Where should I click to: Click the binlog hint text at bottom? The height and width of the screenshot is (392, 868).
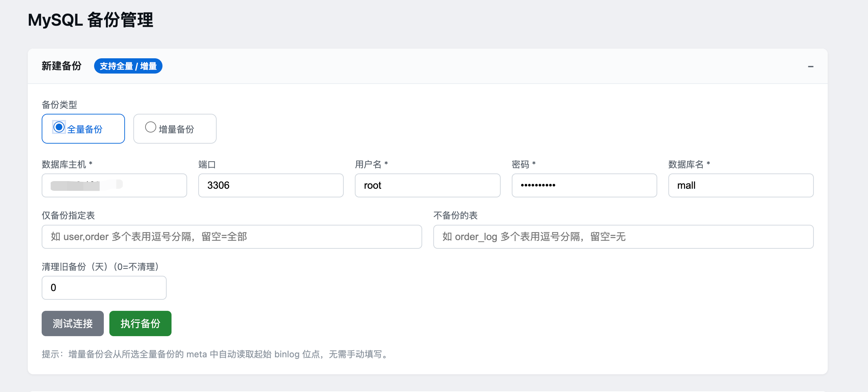(x=215, y=354)
